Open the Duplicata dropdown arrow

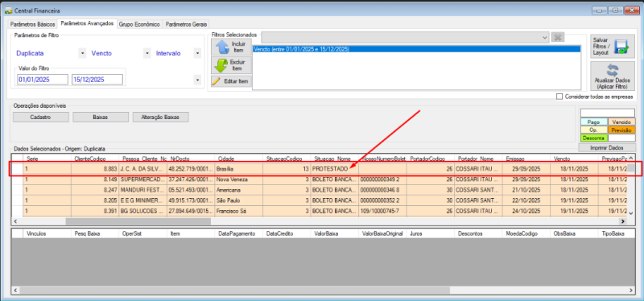coord(83,53)
